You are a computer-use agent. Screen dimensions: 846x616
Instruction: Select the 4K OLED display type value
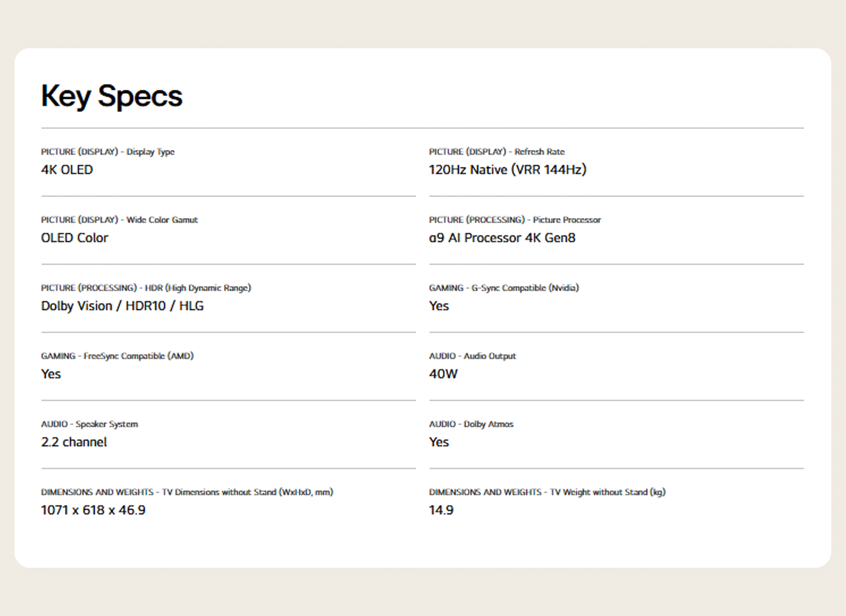tap(67, 170)
